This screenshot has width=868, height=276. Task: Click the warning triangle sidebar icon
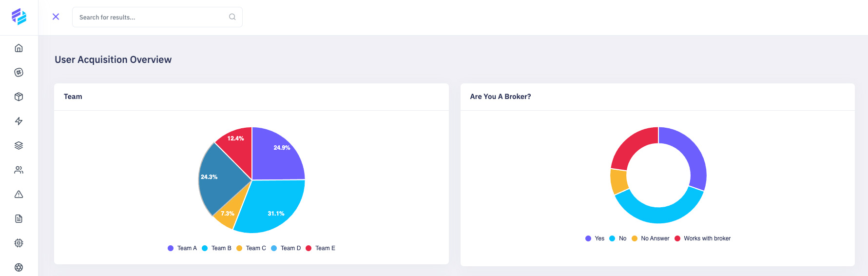[x=19, y=194]
